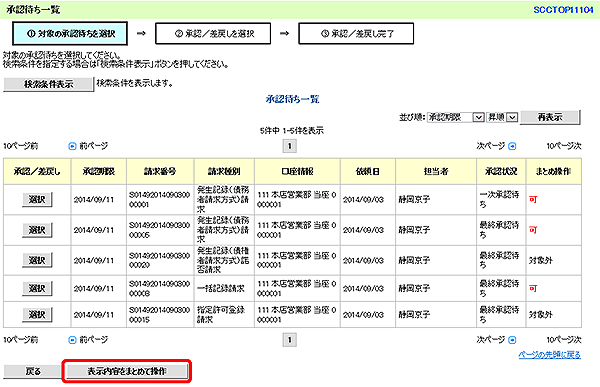Click request number ending 00001
The width and height of the screenshot is (600, 387).
[x=159, y=200]
